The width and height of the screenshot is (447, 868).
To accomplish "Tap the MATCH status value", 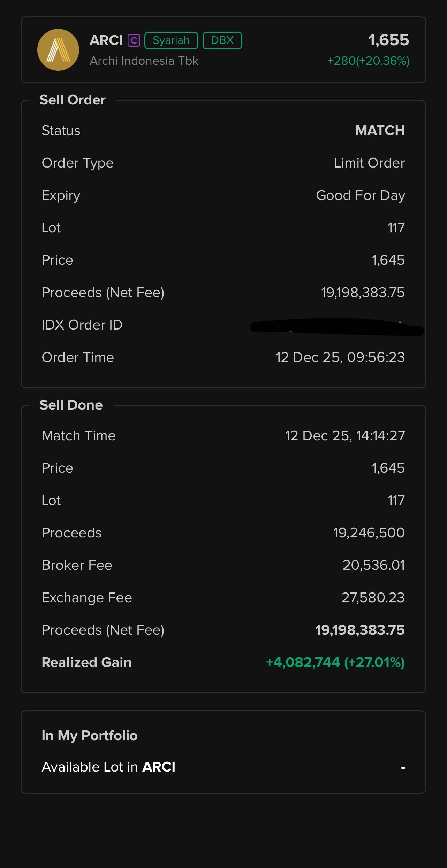I will tap(380, 131).
